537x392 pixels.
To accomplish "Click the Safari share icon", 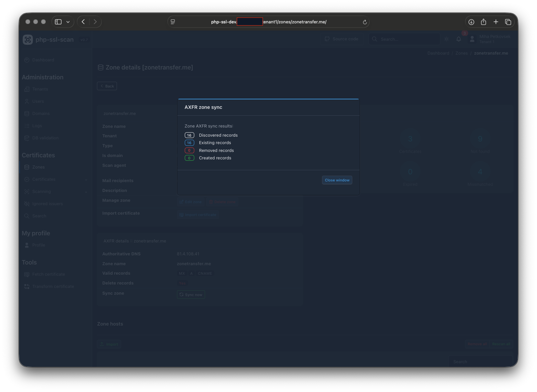I will 483,22.
